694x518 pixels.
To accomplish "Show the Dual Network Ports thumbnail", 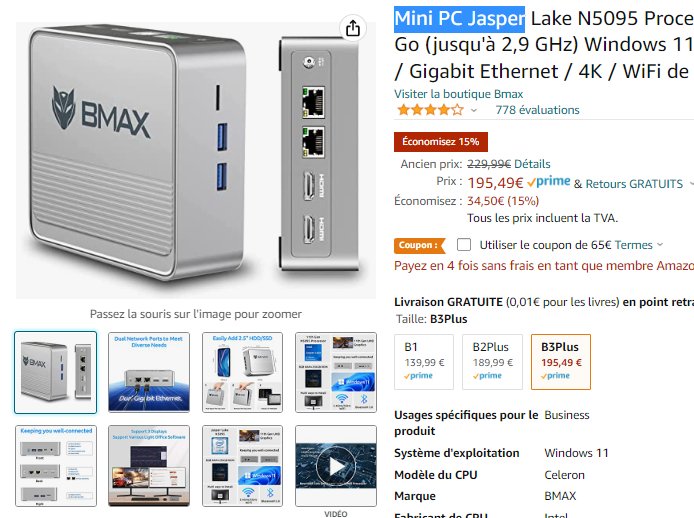I will coord(149,372).
